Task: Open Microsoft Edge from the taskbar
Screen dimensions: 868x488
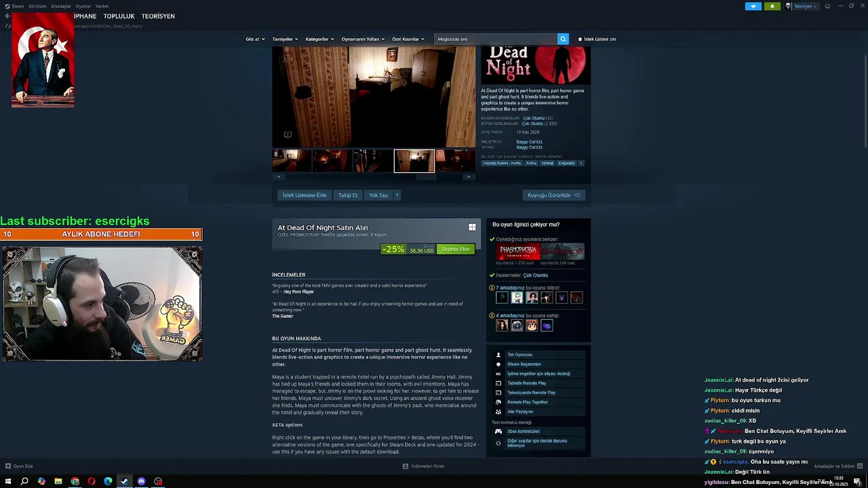Action: (x=108, y=481)
